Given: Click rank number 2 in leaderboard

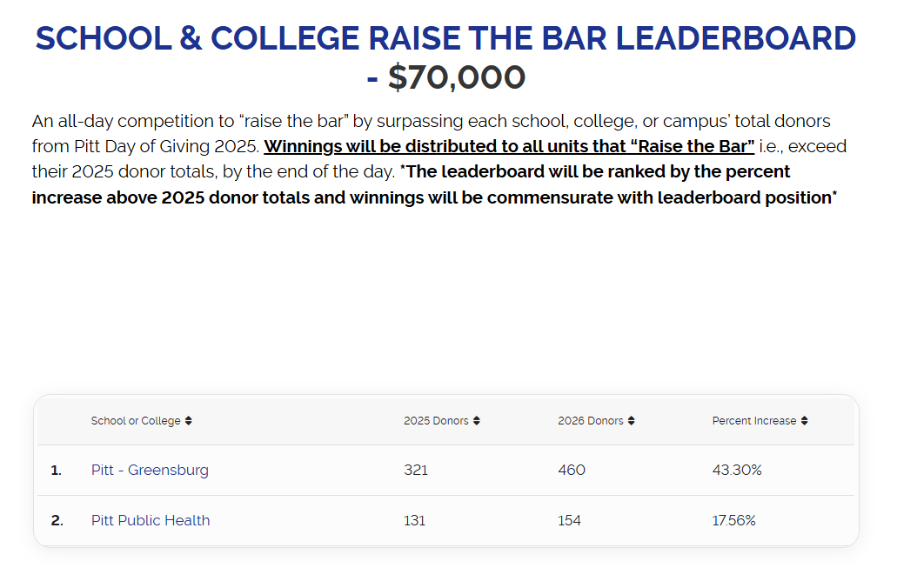Looking at the screenshot, I should point(57,520).
